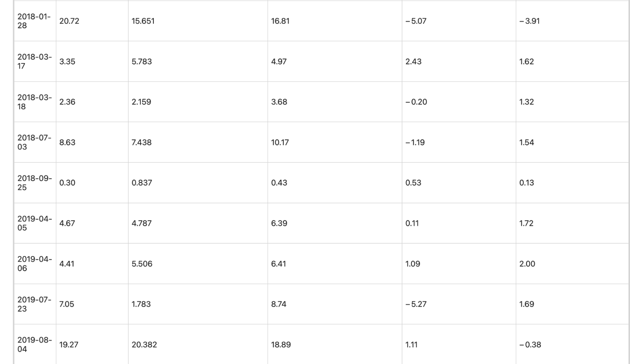Viewport: 630px width, 364px height.
Task: Select the −5.27 cell in 2019-07-23 row
Action: click(x=459, y=304)
